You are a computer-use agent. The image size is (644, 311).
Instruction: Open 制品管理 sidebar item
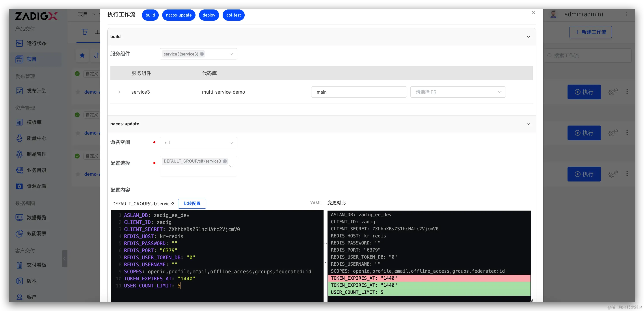click(x=36, y=154)
